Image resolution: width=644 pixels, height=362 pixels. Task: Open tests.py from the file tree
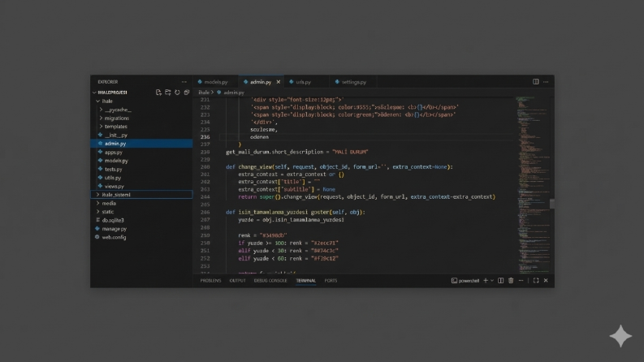tap(114, 169)
